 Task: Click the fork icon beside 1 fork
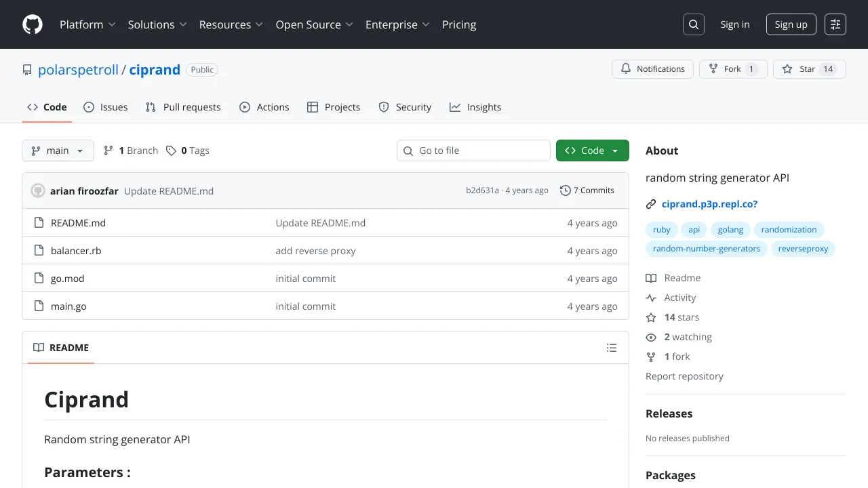click(651, 357)
